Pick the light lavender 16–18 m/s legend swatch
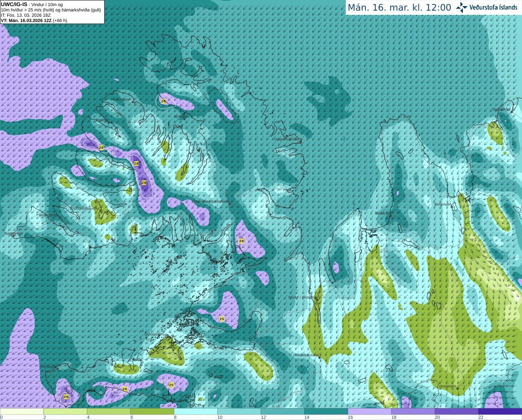Screen dimensions: 522x420 coord(369,411)
